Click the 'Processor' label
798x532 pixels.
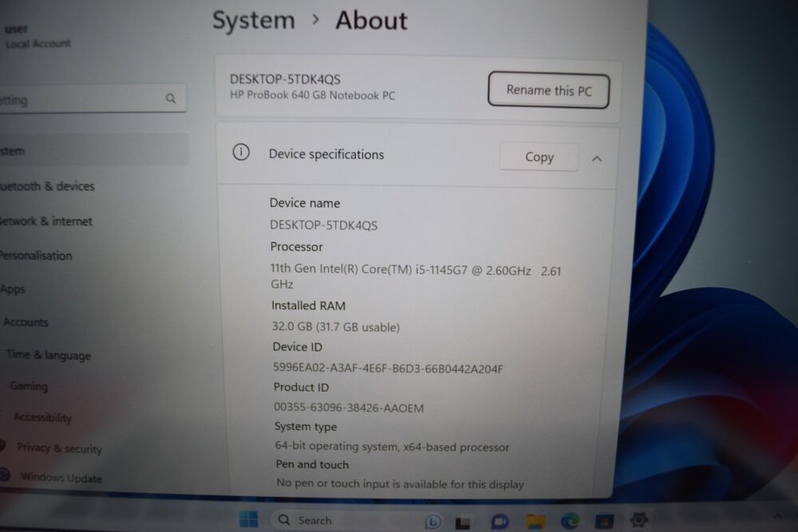297,246
